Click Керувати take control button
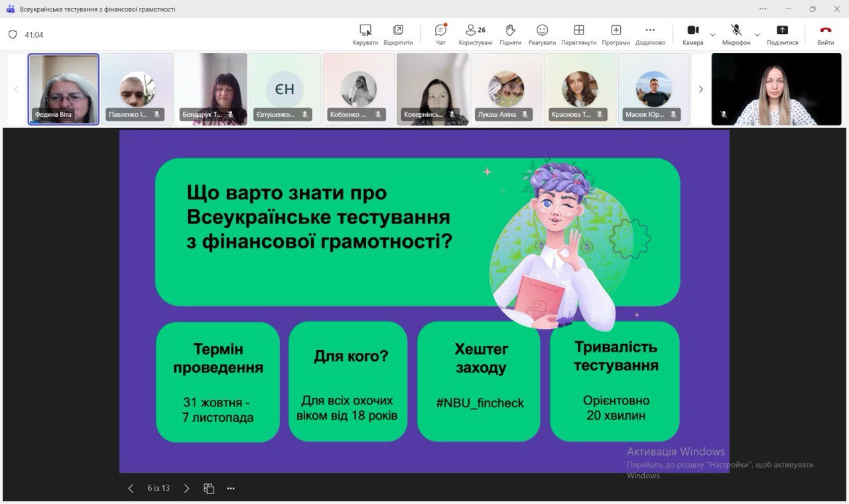 click(x=365, y=34)
